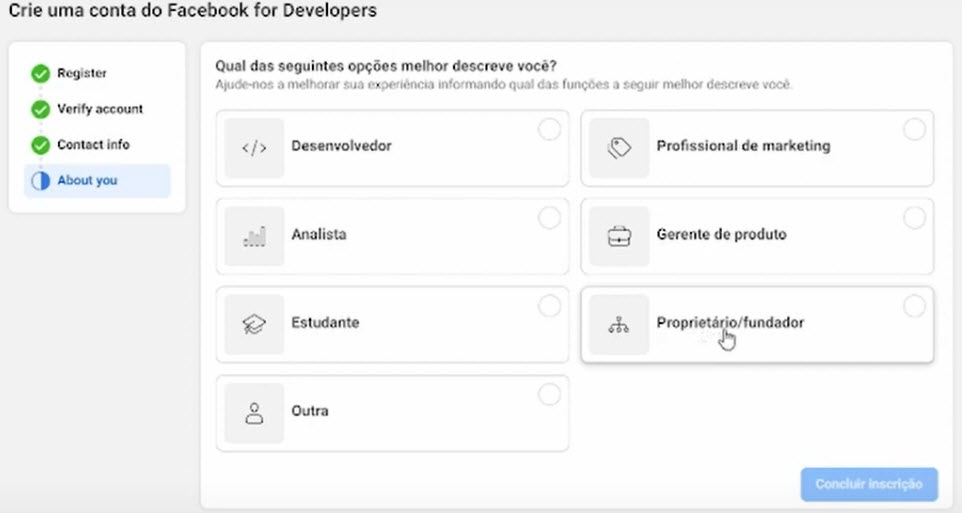This screenshot has height=513, width=962.
Task: Click the Proprietário/fundador label text
Action: 730,323
